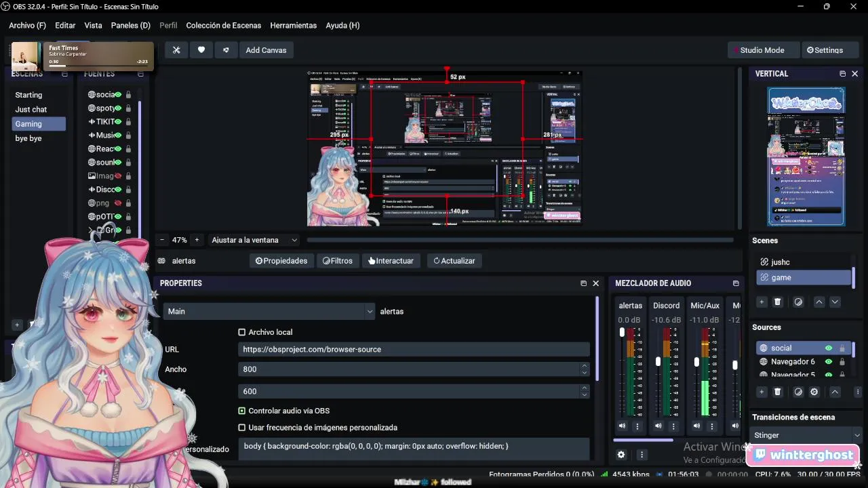Click the Add Canvas button
Screen dimensions: 868x488
(266, 50)
